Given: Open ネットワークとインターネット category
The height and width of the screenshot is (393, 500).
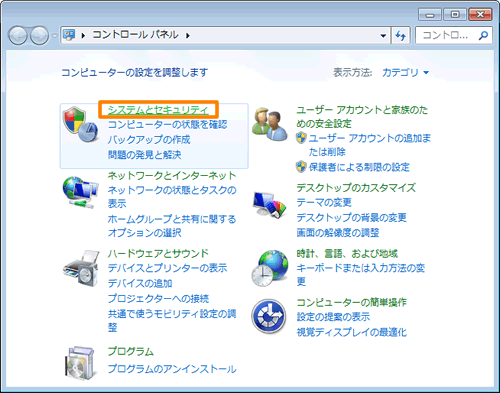Looking at the screenshot, I should (x=172, y=176).
